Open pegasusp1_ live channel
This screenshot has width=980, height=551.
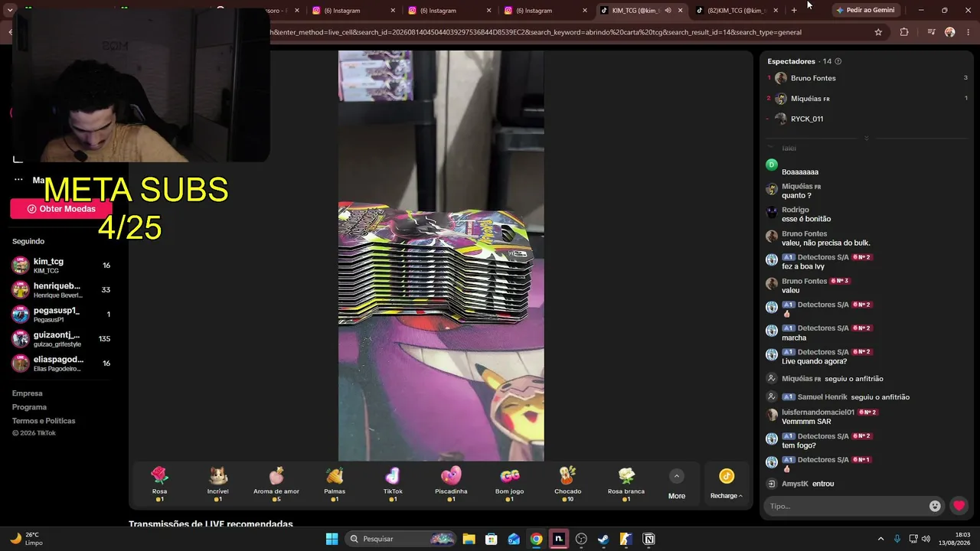coord(61,315)
